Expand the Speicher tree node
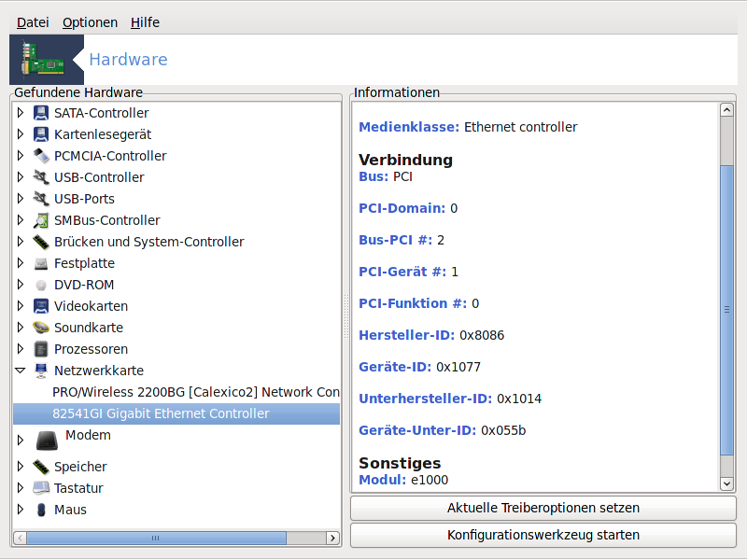This screenshot has height=560, width=747. tap(20, 466)
